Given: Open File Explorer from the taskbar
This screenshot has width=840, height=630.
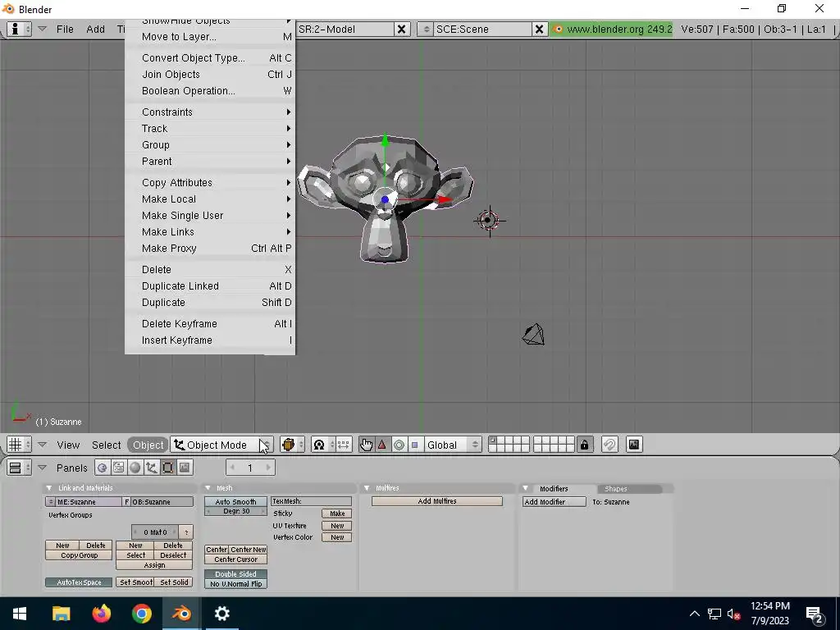Looking at the screenshot, I should coord(61,613).
